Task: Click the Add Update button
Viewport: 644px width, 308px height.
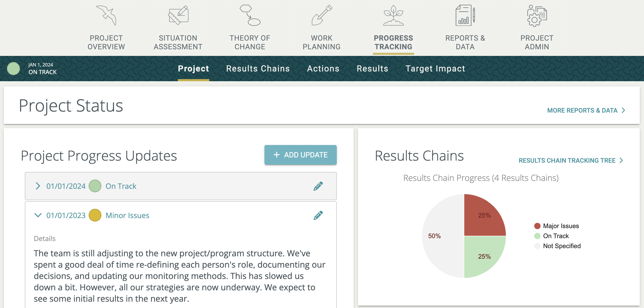Action: [300, 155]
